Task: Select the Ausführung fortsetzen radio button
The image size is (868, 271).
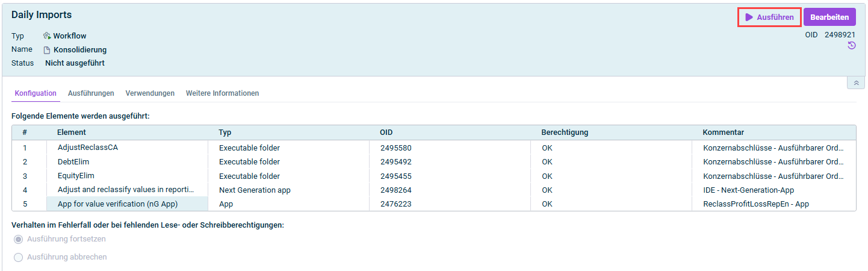Action: coord(19,240)
